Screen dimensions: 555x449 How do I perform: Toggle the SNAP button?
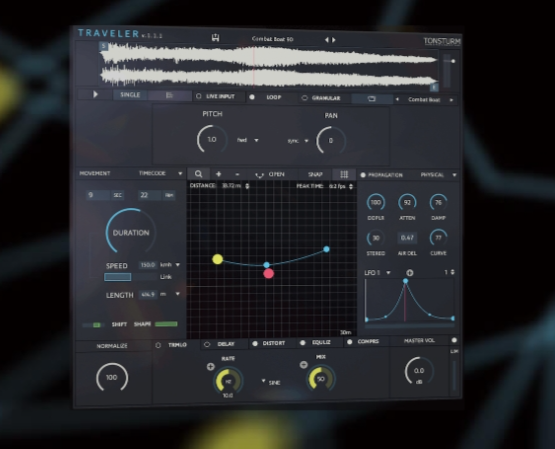point(315,175)
